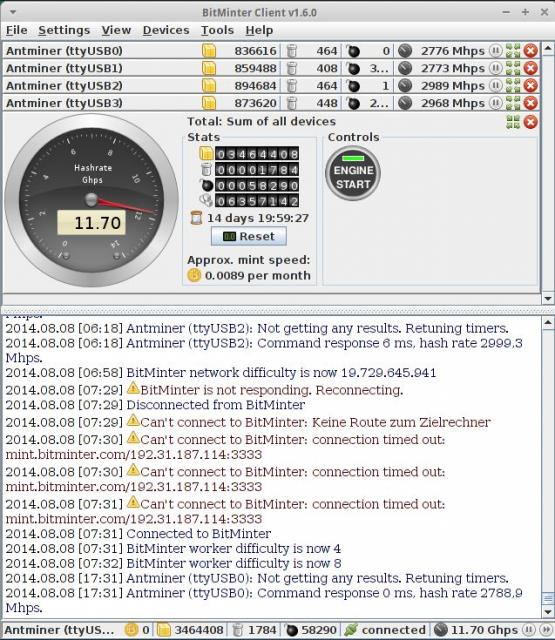Remove Antminer ttyUSB1 with red X
This screenshot has height=640, width=555.
[x=531, y=68]
